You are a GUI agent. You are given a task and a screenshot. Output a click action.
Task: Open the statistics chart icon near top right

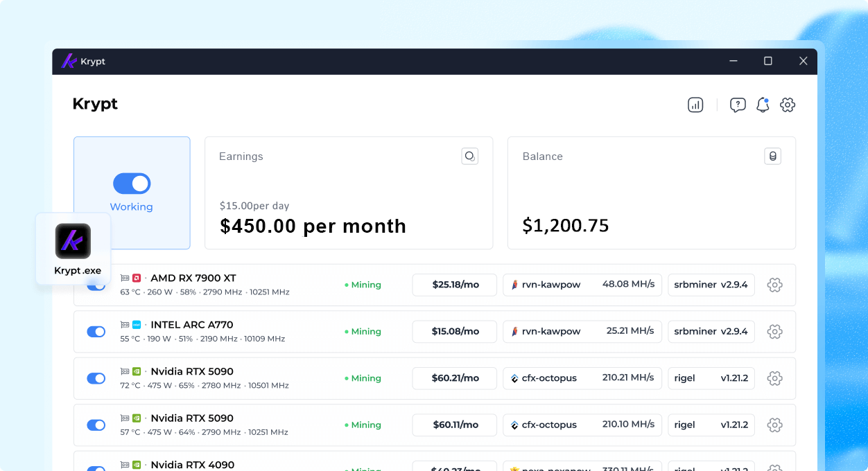click(x=695, y=105)
